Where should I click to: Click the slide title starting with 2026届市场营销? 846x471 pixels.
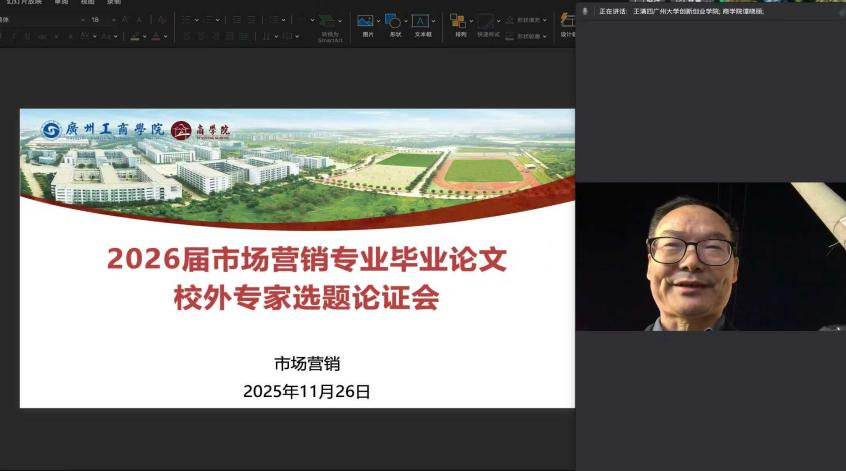pyautogui.click(x=307, y=260)
